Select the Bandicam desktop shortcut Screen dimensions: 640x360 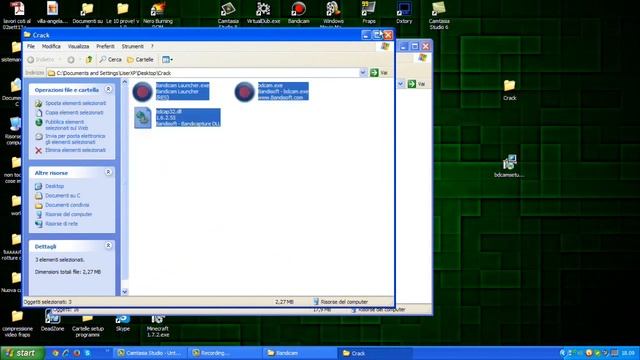click(298, 13)
